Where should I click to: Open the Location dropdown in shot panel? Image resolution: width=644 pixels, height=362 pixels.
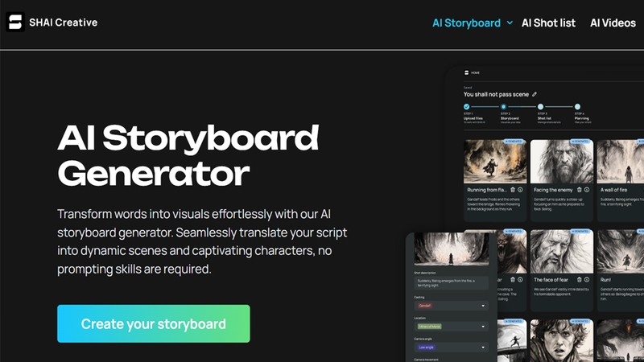point(451,327)
